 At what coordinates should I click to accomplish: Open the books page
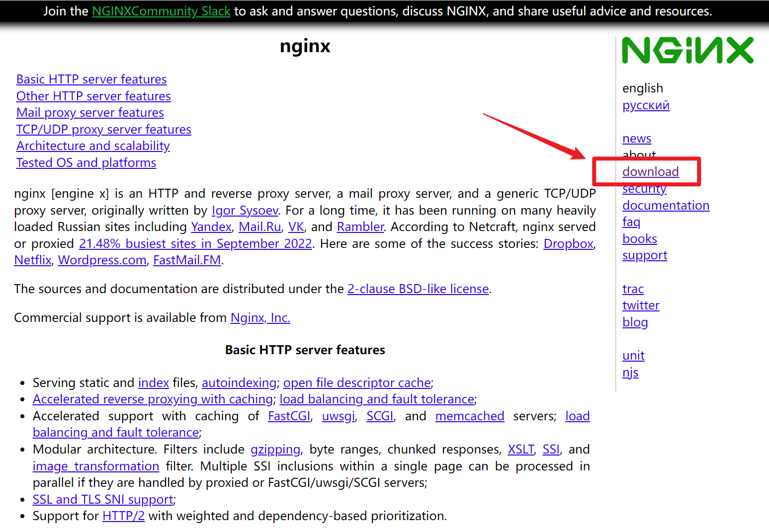click(639, 238)
